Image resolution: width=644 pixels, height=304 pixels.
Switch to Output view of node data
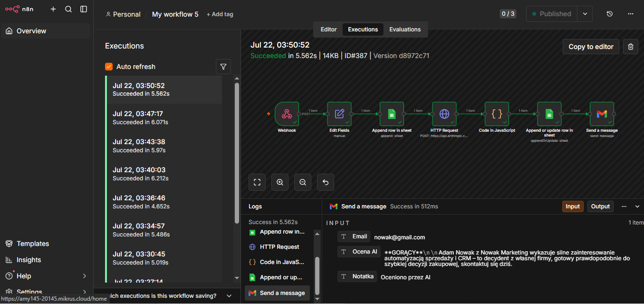click(x=600, y=206)
